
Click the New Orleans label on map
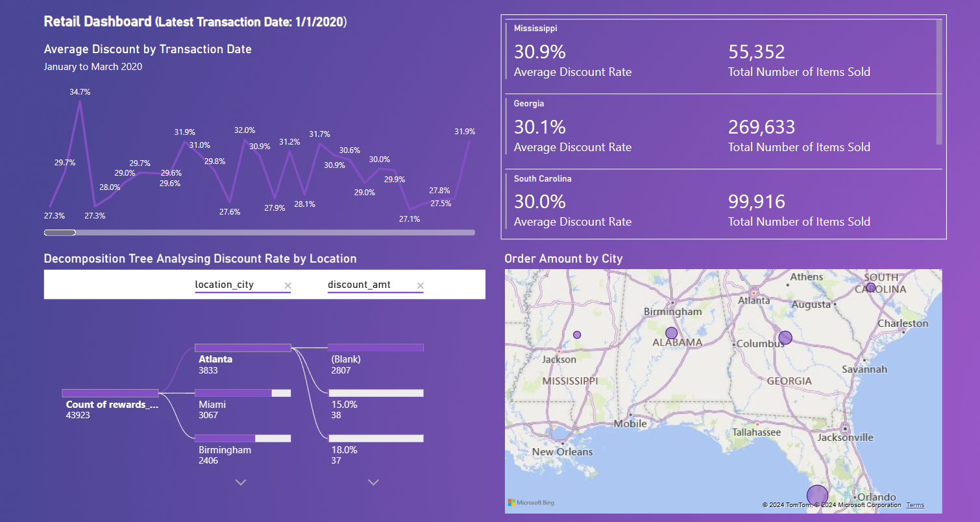(x=562, y=452)
